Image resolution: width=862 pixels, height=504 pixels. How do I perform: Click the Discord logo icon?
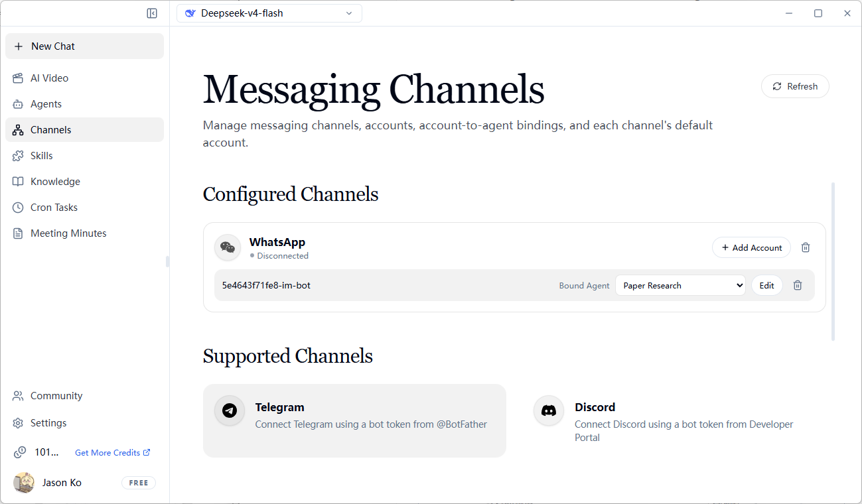[x=549, y=410]
